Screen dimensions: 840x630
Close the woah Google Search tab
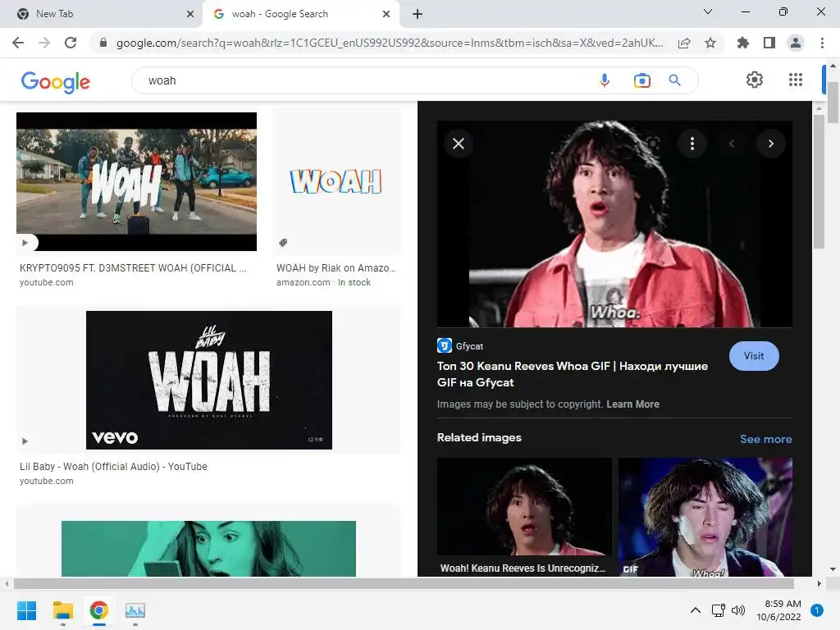pyautogui.click(x=386, y=14)
